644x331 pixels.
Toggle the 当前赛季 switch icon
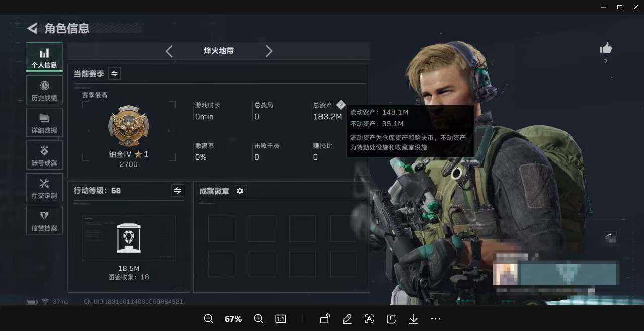pyautogui.click(x=114, y=73)
